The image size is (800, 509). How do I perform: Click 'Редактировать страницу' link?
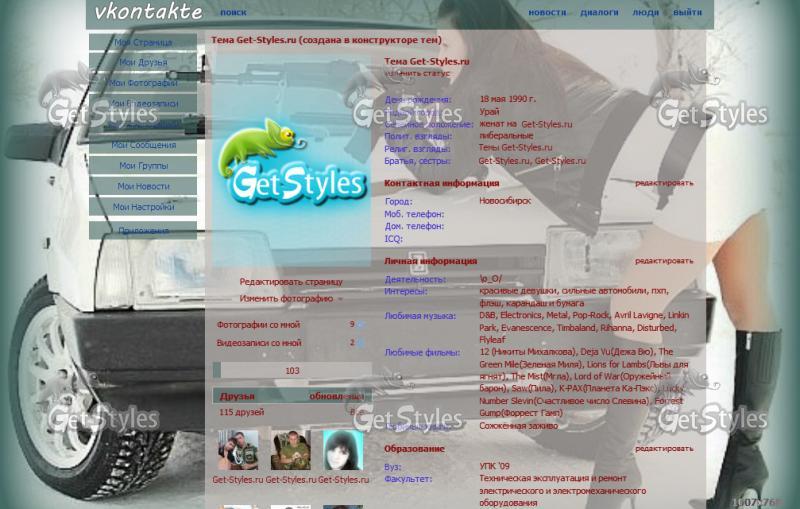[x=291, y=282]
